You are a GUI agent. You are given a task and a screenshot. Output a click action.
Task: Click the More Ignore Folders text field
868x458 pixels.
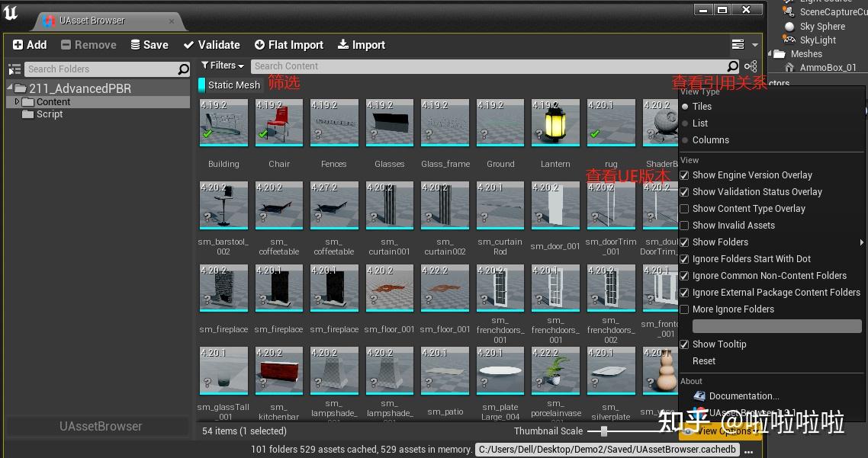pos(776,326)
